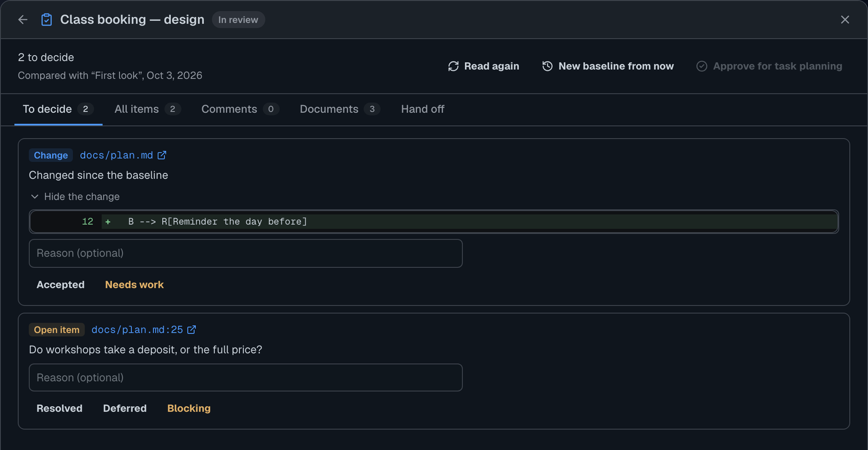
Task: Click the Approve checkmark circle icon
Action: [x=701, y=66]
